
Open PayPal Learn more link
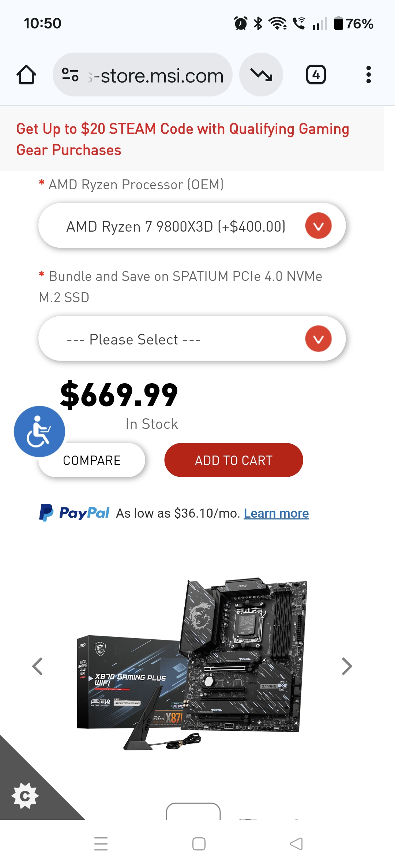[276, 513]
